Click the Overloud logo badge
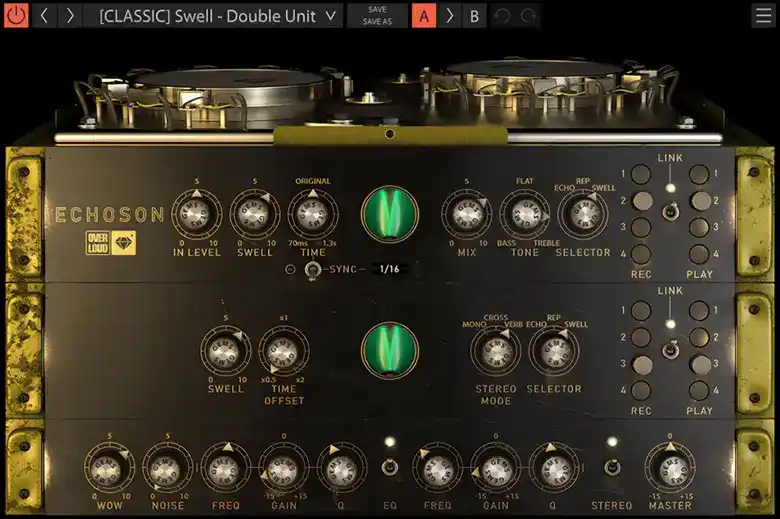The image size is (780, 519). 98,243
